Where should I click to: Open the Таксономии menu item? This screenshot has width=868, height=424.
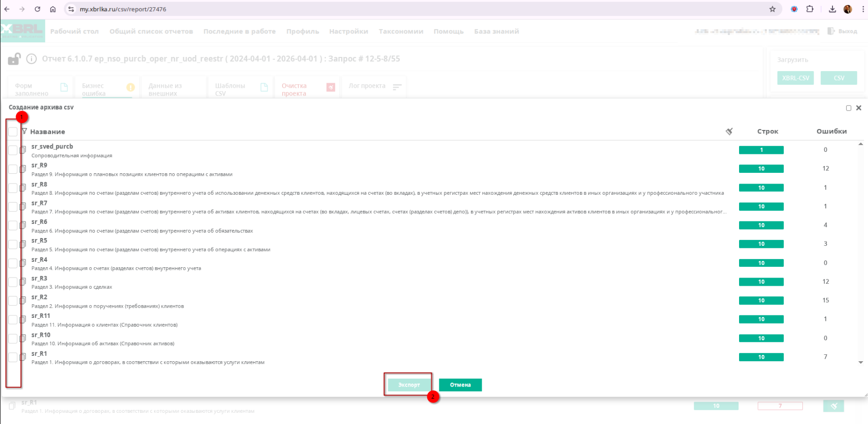(400, 31)
